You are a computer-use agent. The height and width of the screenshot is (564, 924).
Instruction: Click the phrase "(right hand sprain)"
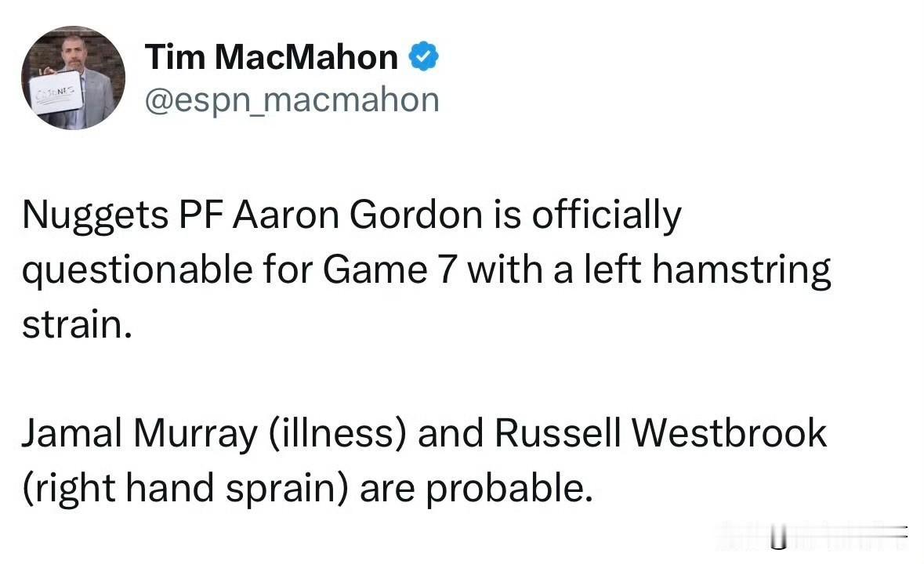[x=185, y=489]
